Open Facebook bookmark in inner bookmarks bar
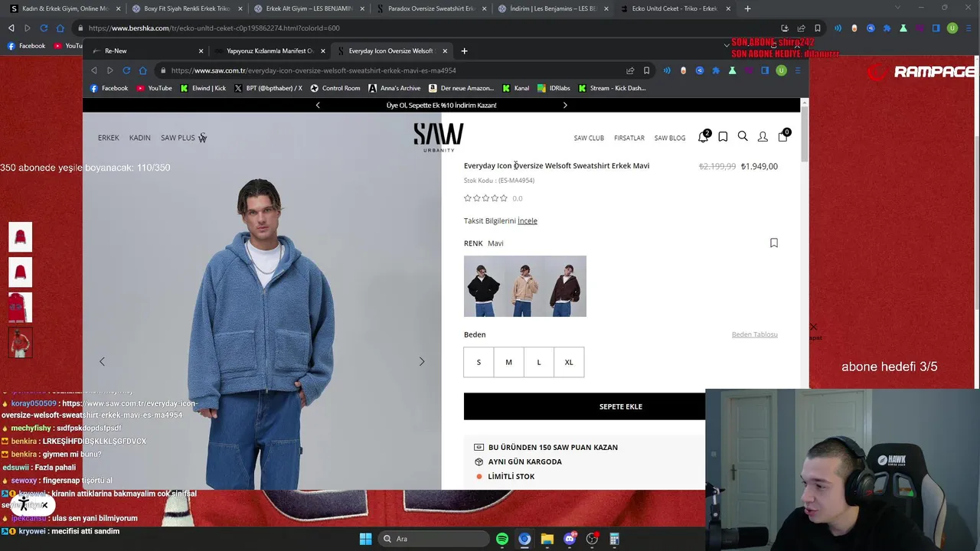 [109, 88]
